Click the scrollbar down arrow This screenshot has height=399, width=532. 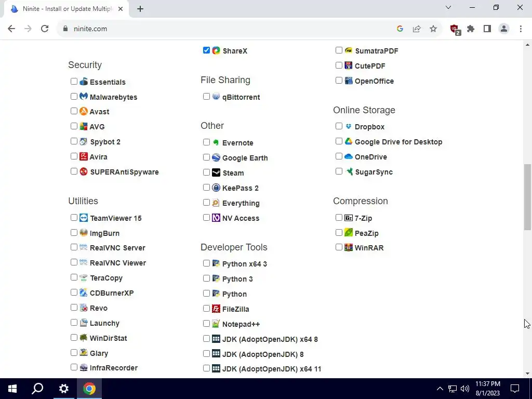click(x=528, y=374)
